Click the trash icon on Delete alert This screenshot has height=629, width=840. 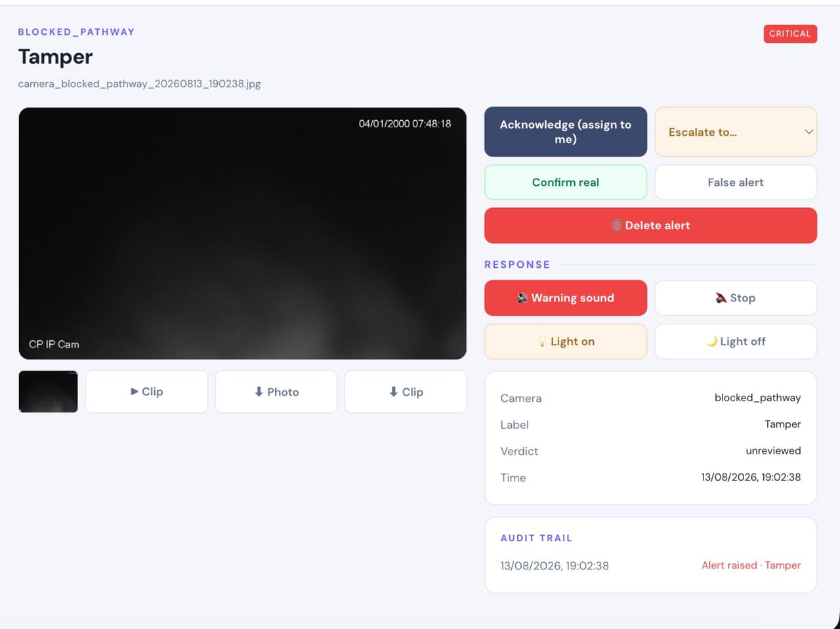pos(616,225)
